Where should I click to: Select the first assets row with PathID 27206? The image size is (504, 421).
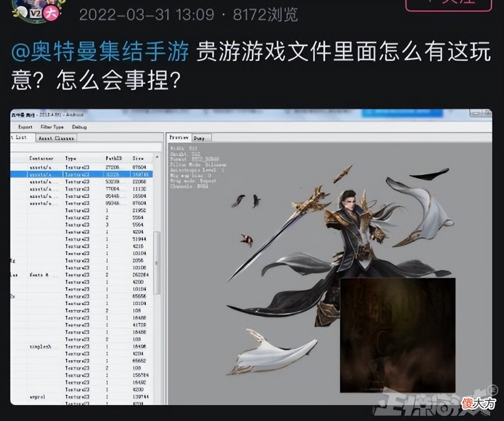[x=82, y=168]
